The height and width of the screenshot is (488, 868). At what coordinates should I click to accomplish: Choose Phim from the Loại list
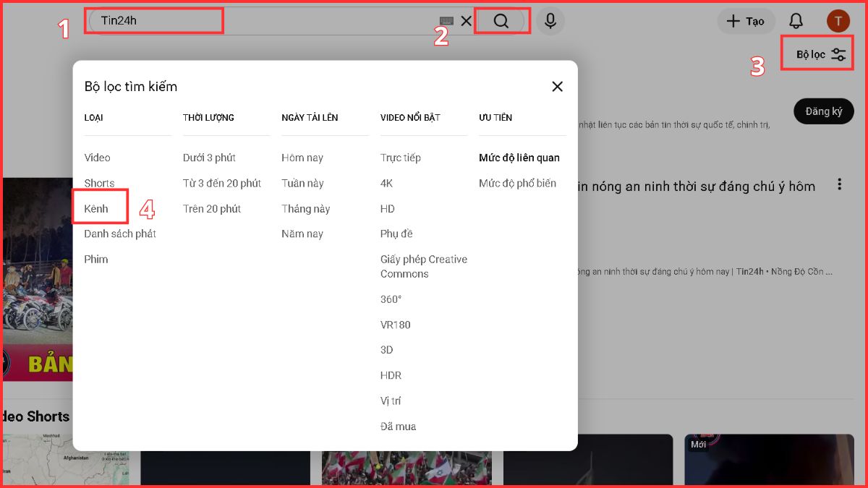click(95, 259)
